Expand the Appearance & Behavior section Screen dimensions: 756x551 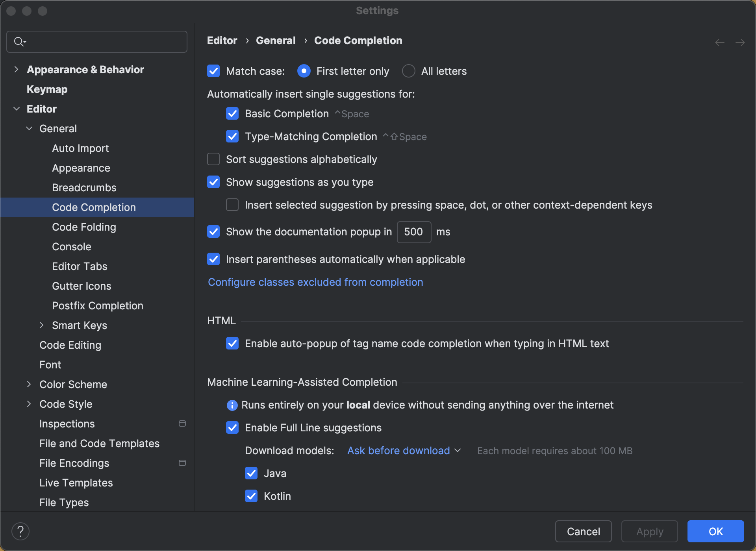coord(17,69)
